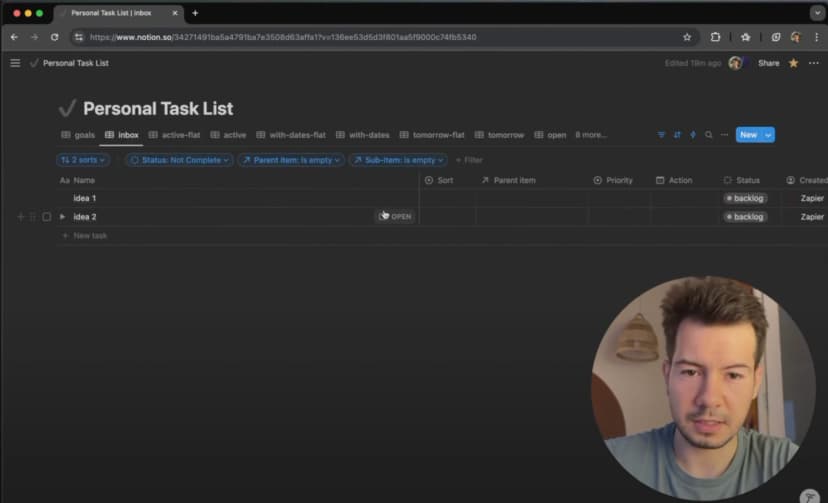Click the browser address bar URL
Image resolution: width=828 pixels, height=503 pixels.
pyautogui.click(x=283, y=37)
